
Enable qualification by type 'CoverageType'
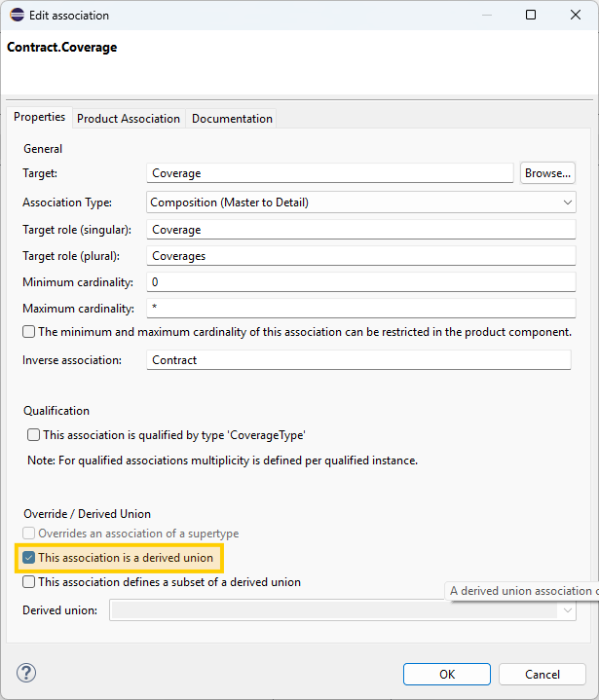coord(33,435)
